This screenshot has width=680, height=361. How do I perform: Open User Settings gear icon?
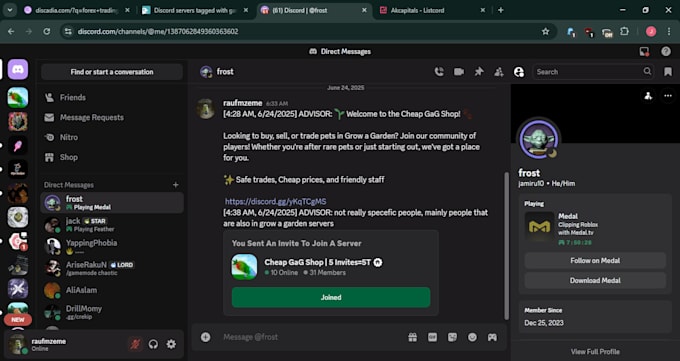coord(171,344)
